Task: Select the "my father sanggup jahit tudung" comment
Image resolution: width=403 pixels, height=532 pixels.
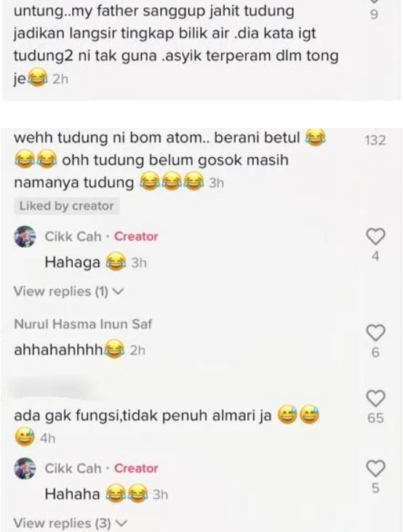Action: click(x=176, y=45)
